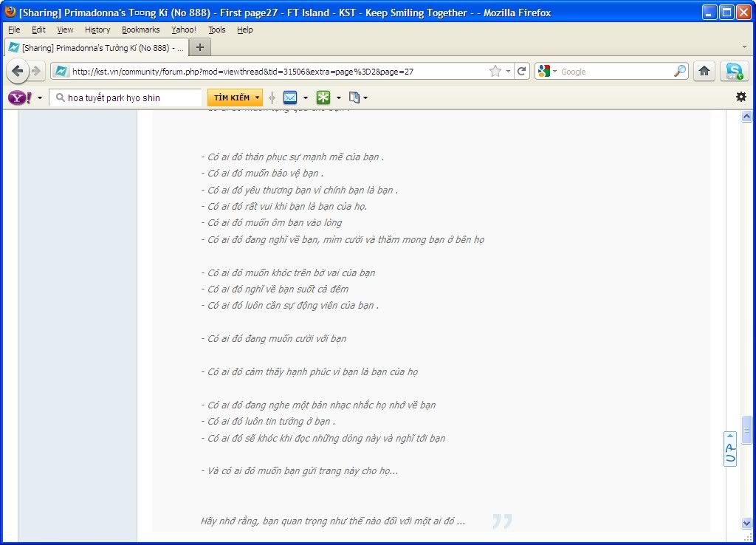
Task: Click the UP button to jump to top
Action: tap(730, 449)
